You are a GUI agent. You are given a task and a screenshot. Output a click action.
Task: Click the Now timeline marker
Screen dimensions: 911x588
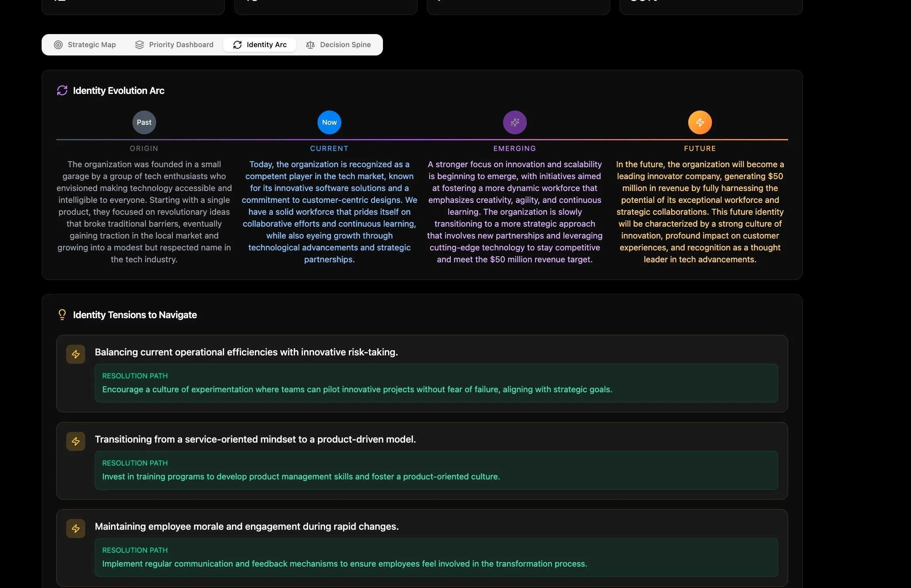329,122
